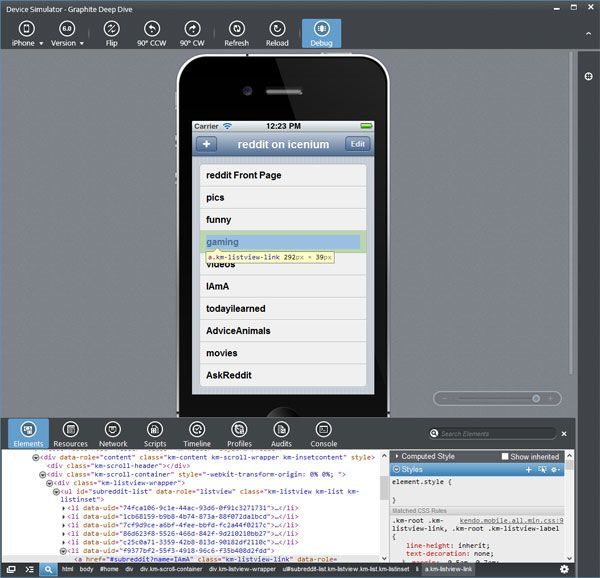The height and width of the screenshot is (578, 600).
Task: Rotate device 90° CW
Action: (x=192, y=34)
